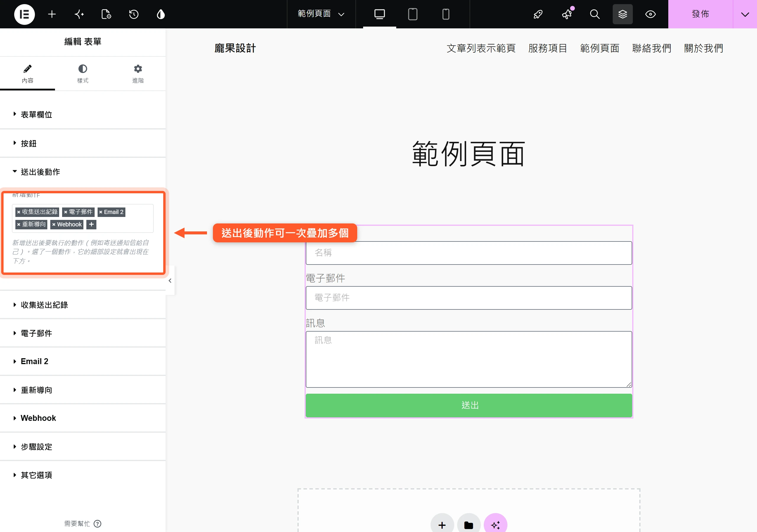Click the 需要幫忙 help link
The height and width of the screenshot is (532, 757).
point(77,523)
